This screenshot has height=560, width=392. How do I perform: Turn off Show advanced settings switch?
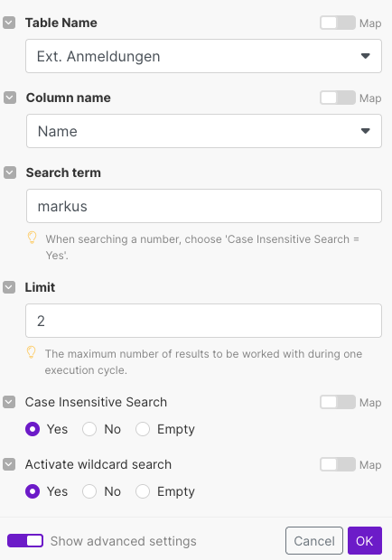pyautogui.click(x=25, y=541)
